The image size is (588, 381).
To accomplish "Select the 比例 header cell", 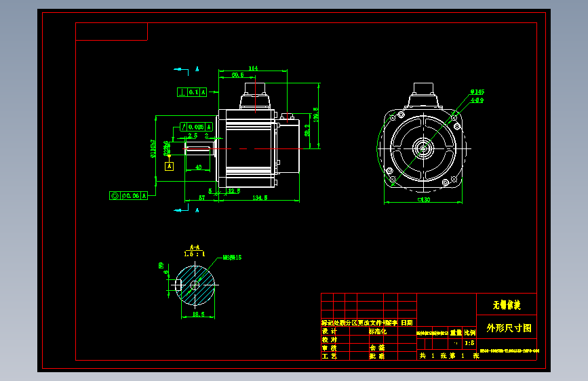I will [470, 333].
